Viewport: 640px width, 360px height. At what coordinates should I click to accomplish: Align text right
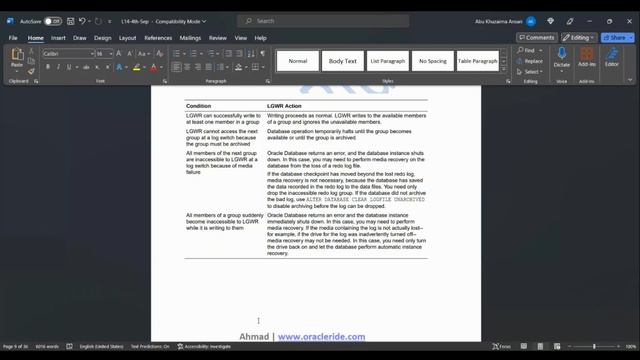point(198,67)
